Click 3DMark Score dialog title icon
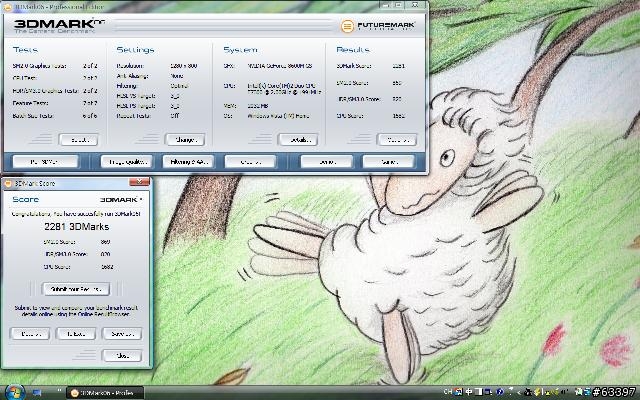640x400 pixels. tap(8, 184)
